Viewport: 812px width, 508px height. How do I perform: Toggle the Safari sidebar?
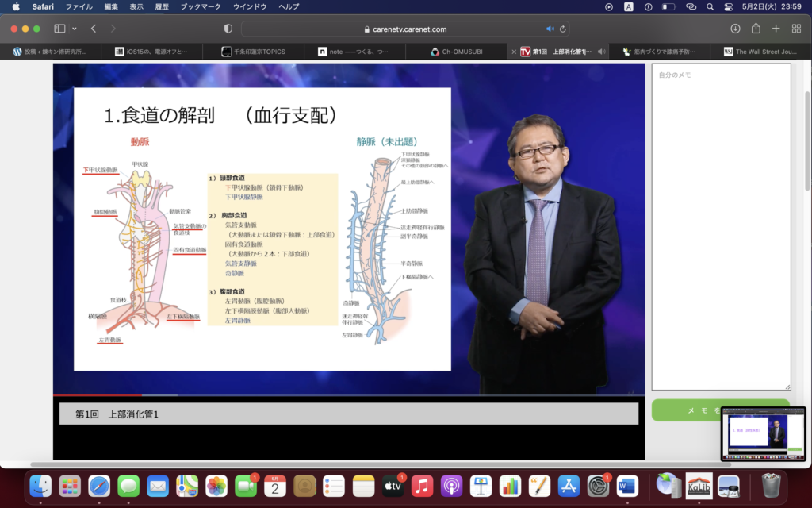point(59,29)
